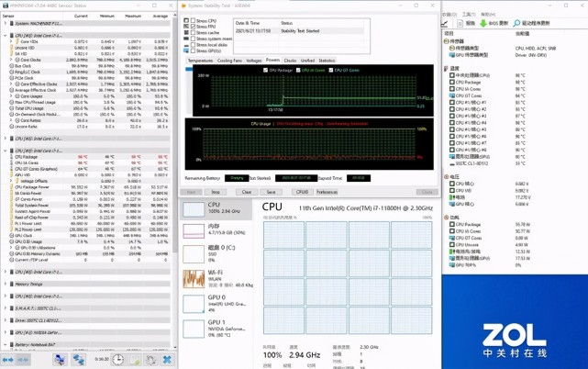Viewport: 588px width, 369px height.
Task: Click the HWiNFO back navigation arrows icon
Action: click(x=7, y=360)
